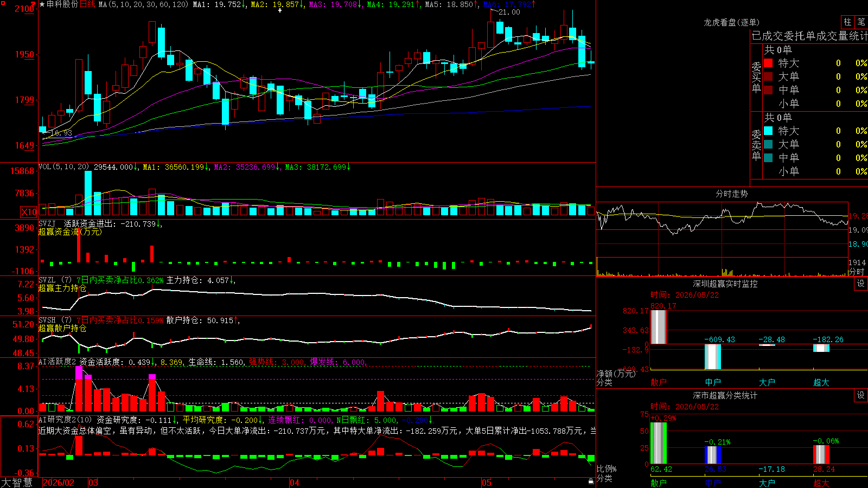Viewport: 868px width, 488px height.
Task: Click the 散户 label under 深市超赢分类统计
Action: pyautogui.click(x=659, y=483)
